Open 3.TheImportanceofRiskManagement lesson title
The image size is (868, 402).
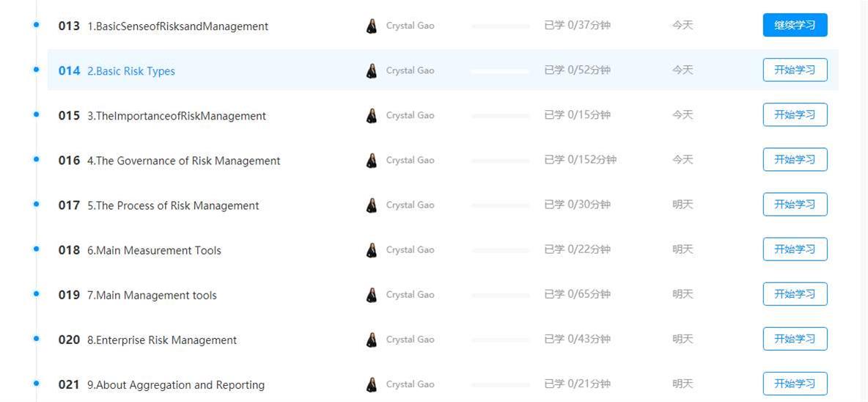(x=177, y=116)
